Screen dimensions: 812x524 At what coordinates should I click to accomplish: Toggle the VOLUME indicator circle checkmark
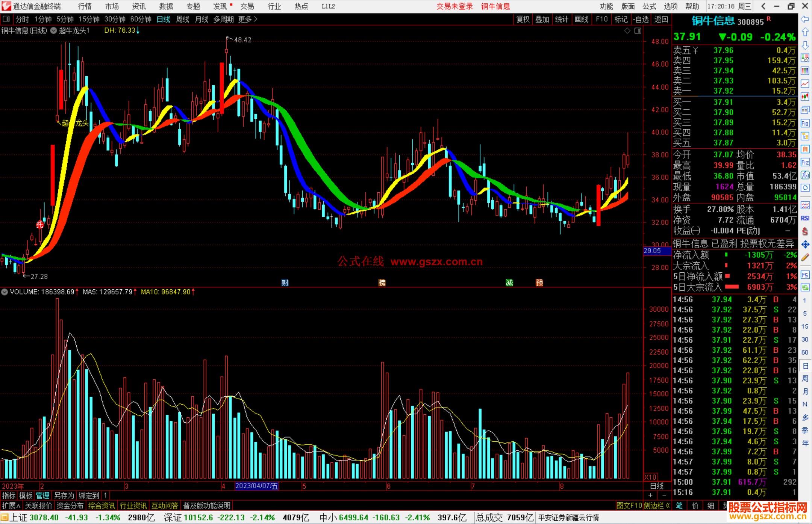[x=5, y=292]
